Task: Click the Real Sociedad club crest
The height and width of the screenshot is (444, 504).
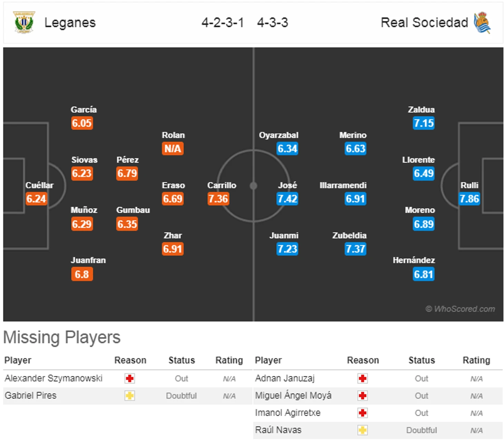Action: tap(482, 22)
